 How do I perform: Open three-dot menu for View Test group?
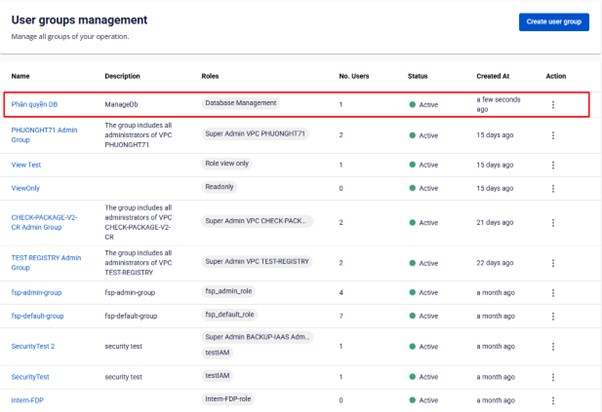point(553,165)
